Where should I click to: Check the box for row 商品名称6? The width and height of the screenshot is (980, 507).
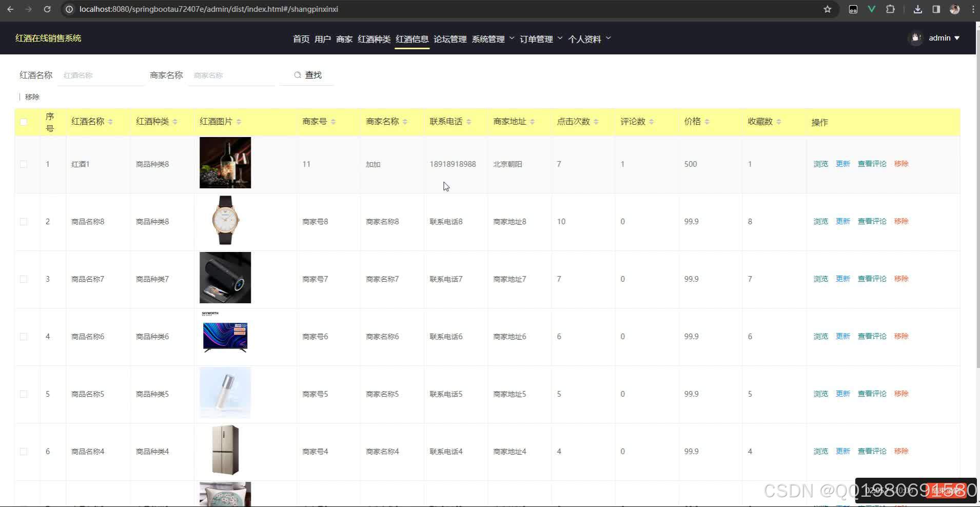point(24,337)
